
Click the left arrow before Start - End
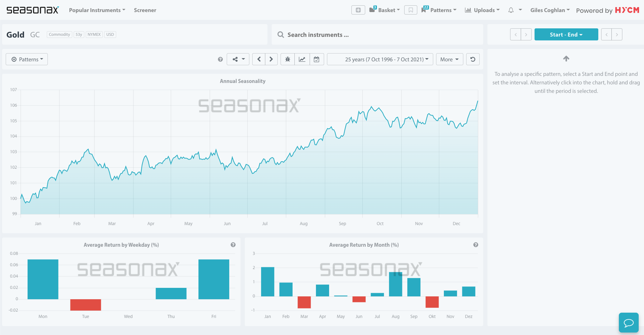tap(515, 34)
